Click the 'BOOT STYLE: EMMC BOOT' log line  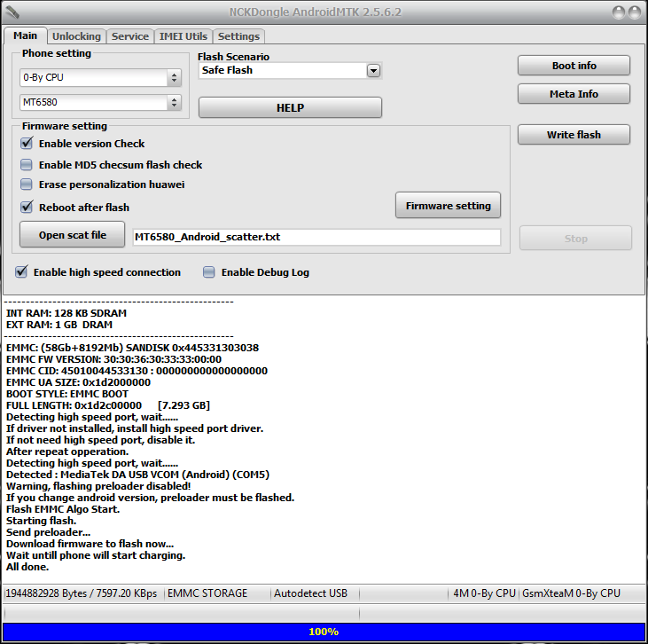pos(67,394)
